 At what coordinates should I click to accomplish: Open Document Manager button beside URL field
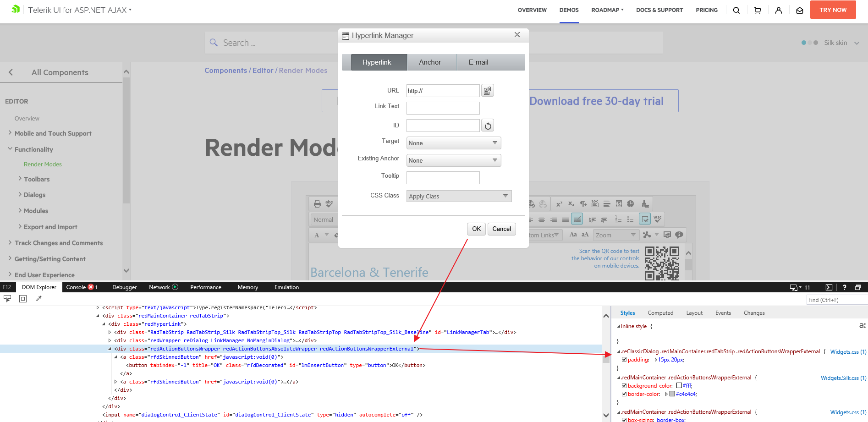[488, 91]
